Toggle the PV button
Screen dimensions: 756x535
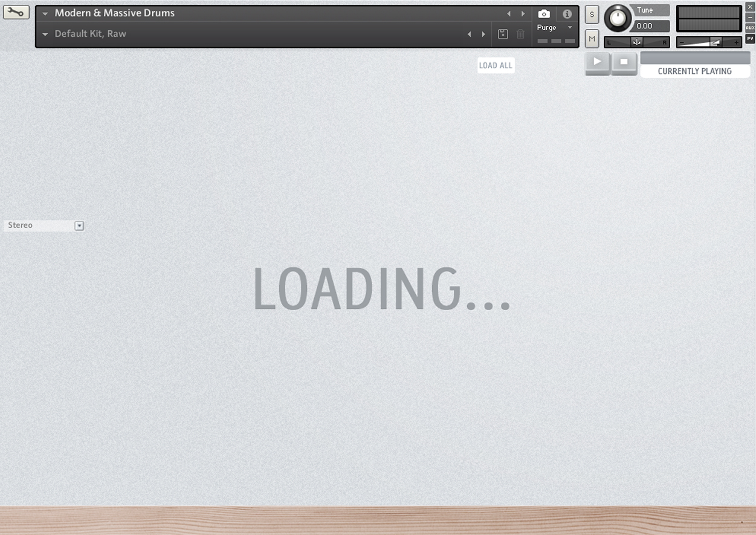[x=750, y=38]
